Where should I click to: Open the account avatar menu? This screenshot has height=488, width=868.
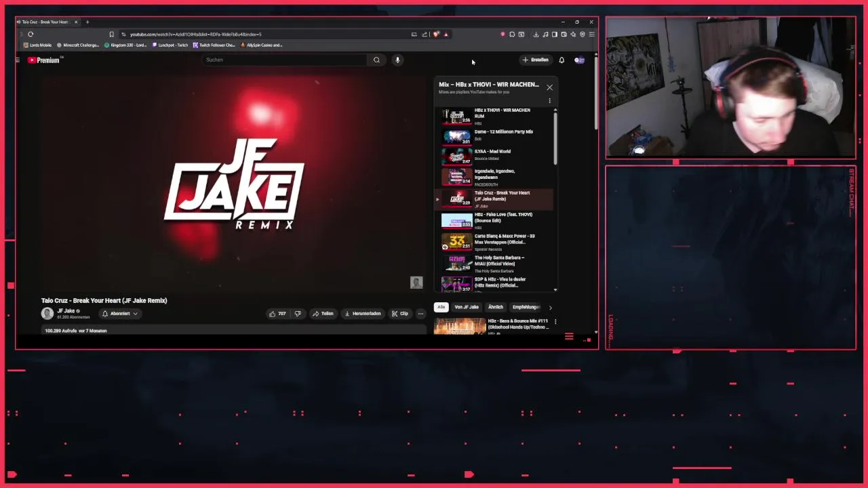(579, 60)
